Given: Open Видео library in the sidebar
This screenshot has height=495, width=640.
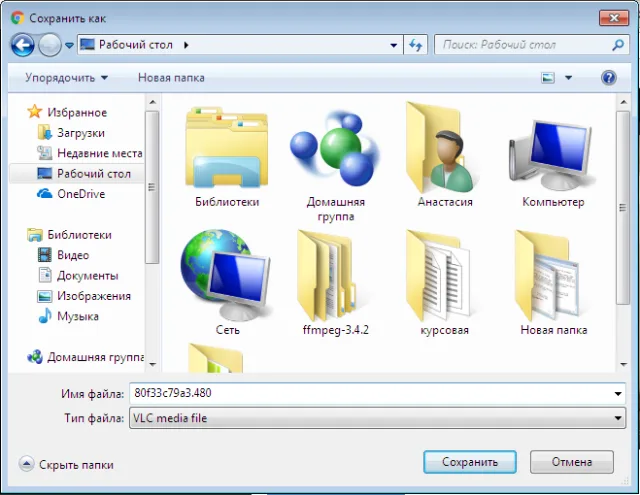Looking at the screenshot, I should coord(63,255).
